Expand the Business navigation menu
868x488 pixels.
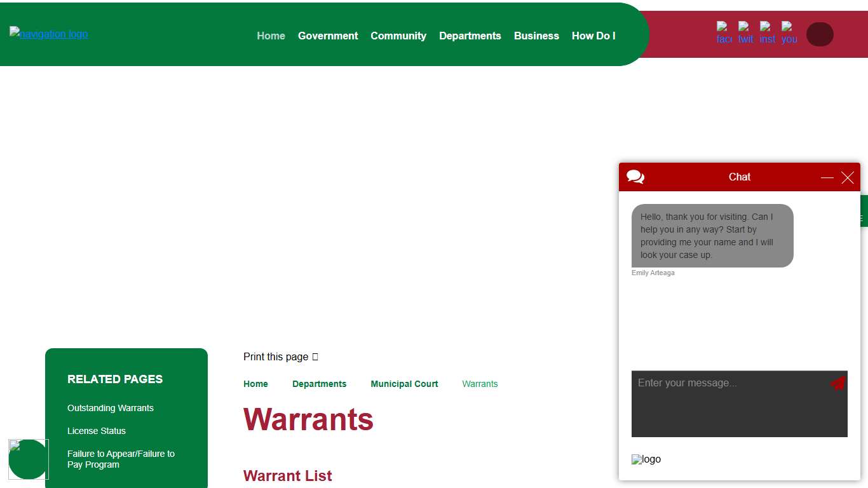point(536,36)
